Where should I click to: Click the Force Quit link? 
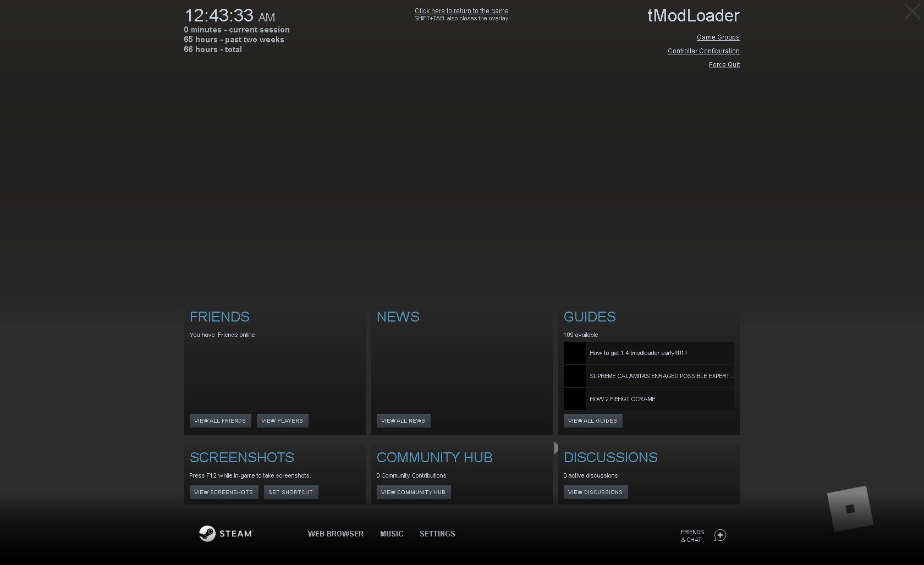(724, 65)
